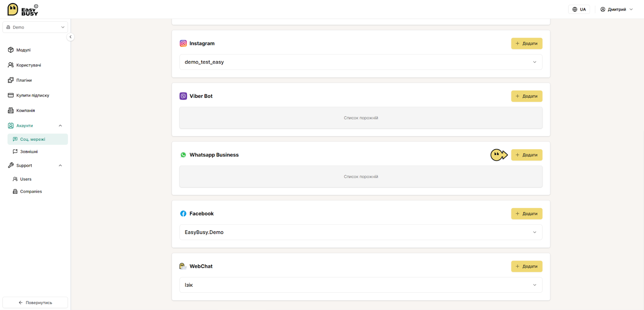Click the Зовнішні flag icon
Viewport: 644px width, 310px height.
(x=15, y=152)
